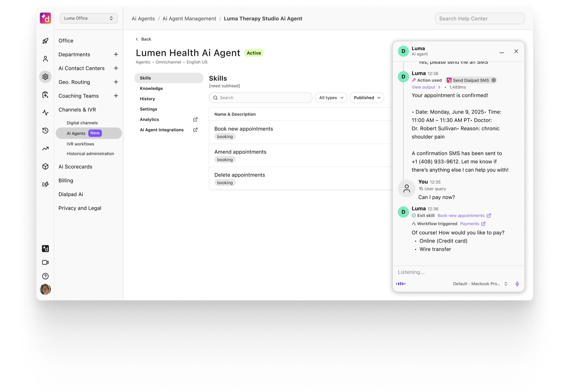Switch to the Knowledge tab
This screenshot has width=569, height=392.
pyautogui.click(x=151, y=88)
